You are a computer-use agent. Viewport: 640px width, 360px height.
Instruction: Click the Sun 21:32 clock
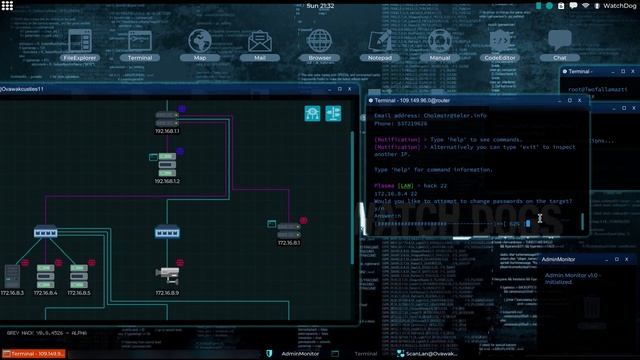click(320, 6)
